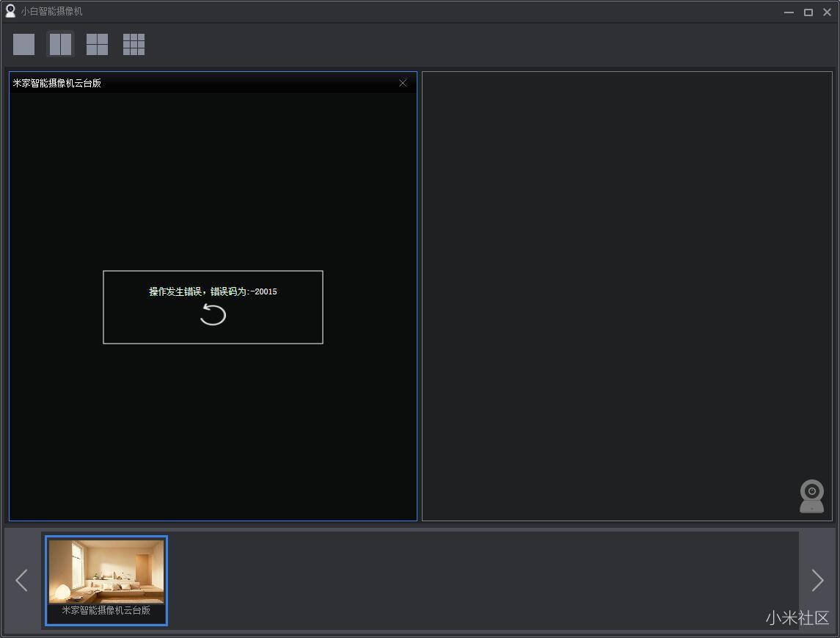Close the 小白智能摄像机 application window
The width and height of the screenshot is (840, 638).
coord(827,12)
